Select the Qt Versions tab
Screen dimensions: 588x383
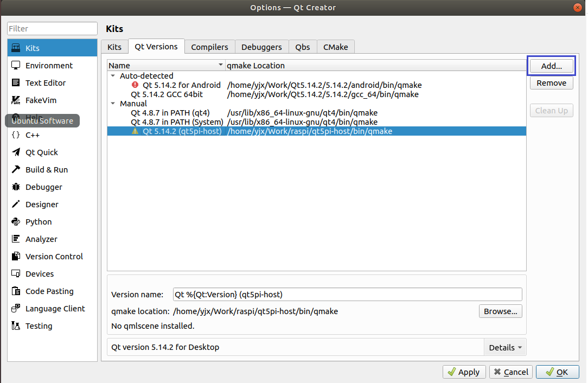pyautogui.click(x=156, y=47)
